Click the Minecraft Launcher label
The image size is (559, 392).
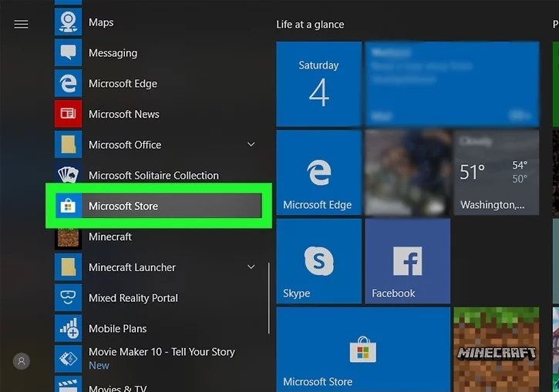point(132,267)
